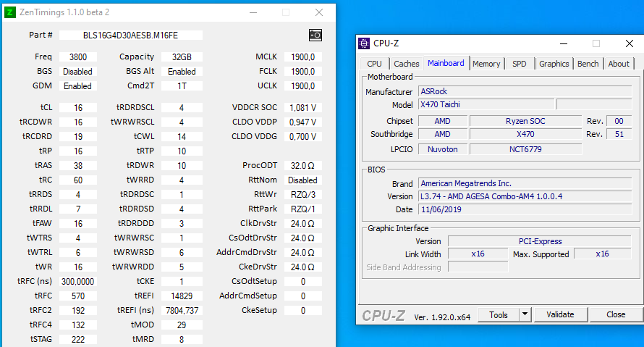Select the RttWr value RZQ/3
644x347 pixels.
[302, 194]
